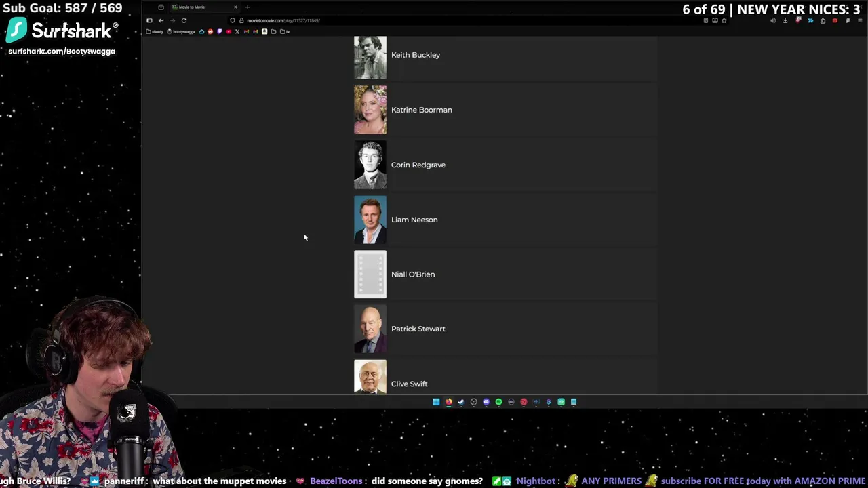Open the X bookmark
The height and width of the screenshot is (488, 868).
point(237,31)
